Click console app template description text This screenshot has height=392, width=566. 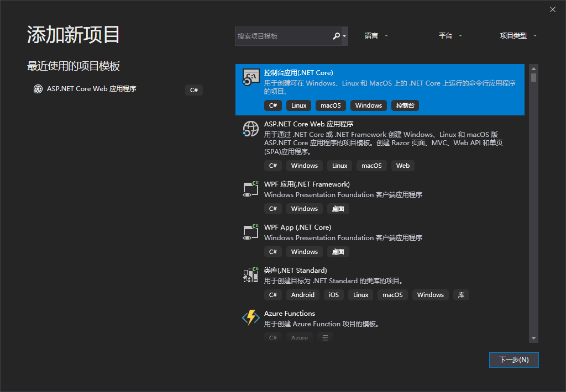[x=390, y=87]
